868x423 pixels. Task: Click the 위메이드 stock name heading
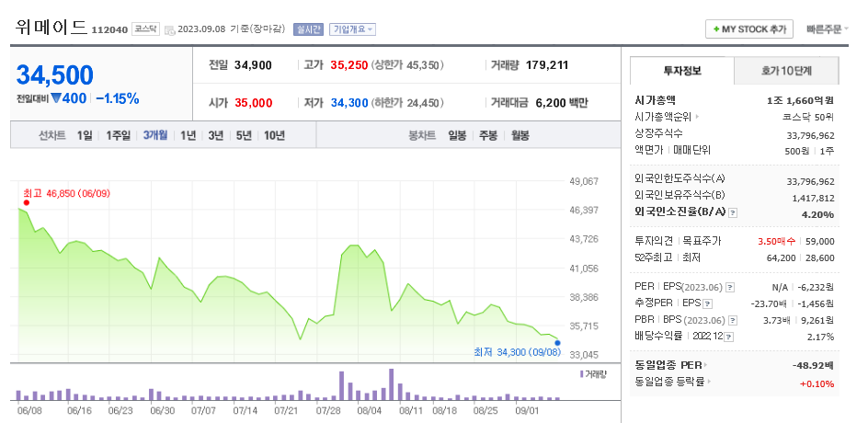tap(52, 28)
